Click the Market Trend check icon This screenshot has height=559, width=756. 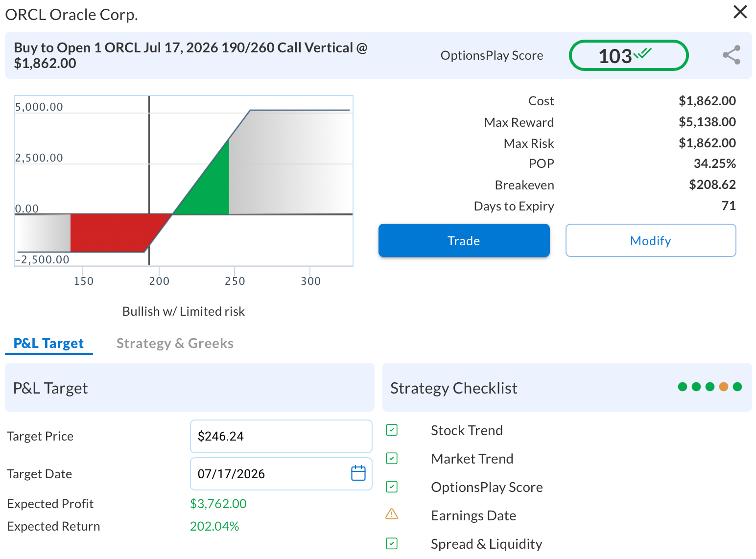[x=392, y=459]
